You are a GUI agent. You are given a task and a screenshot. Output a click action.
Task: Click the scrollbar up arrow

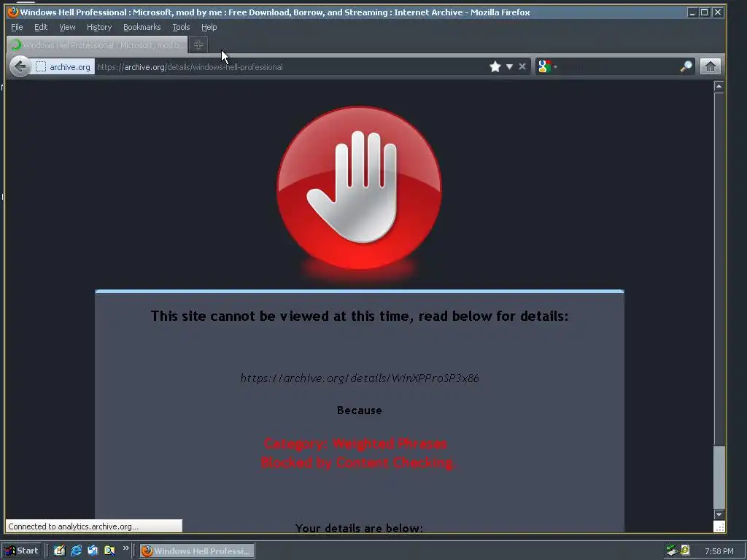coord(719,86)
